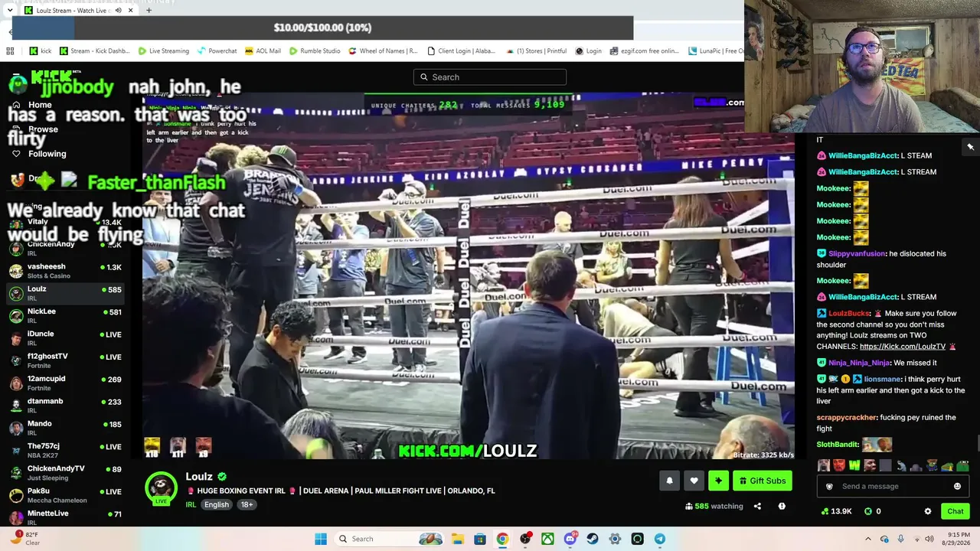This screenshot has width=980, height=551.
Task: Open Microsoft Store from taskbar
Action: click(x=479, y=539)
